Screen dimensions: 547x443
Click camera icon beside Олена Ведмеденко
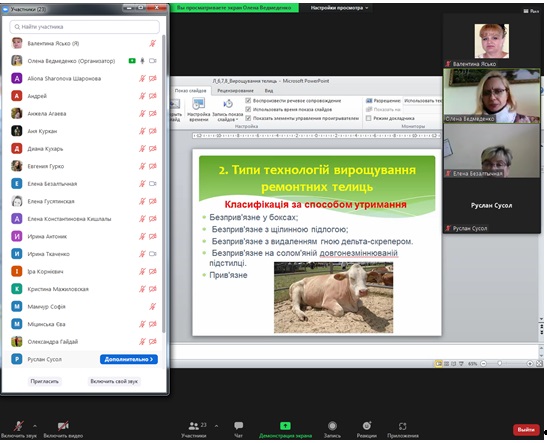[x=152, y=61]
